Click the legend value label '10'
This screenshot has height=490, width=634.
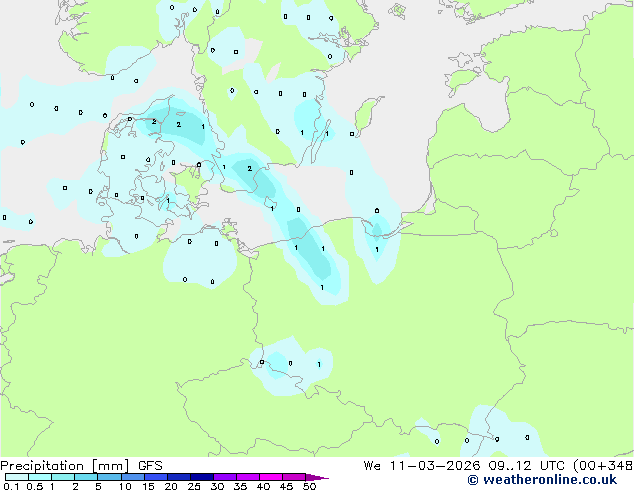(125, 486)
